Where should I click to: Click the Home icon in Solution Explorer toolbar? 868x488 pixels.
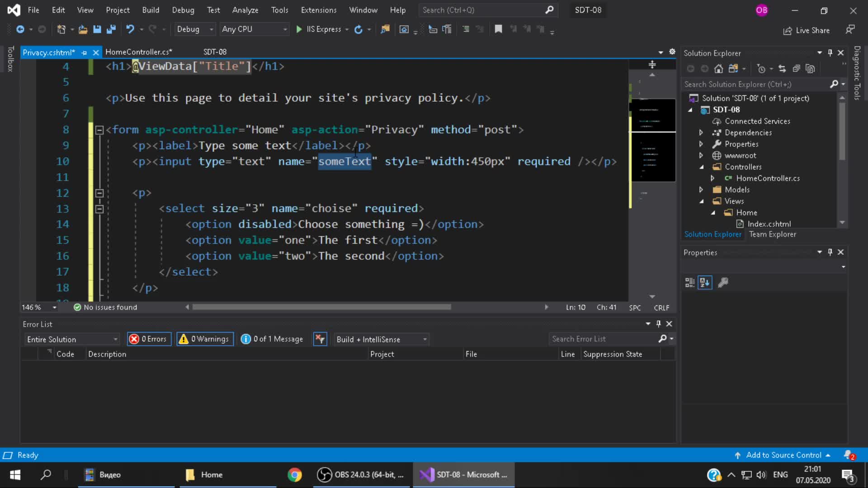point(718,69)
